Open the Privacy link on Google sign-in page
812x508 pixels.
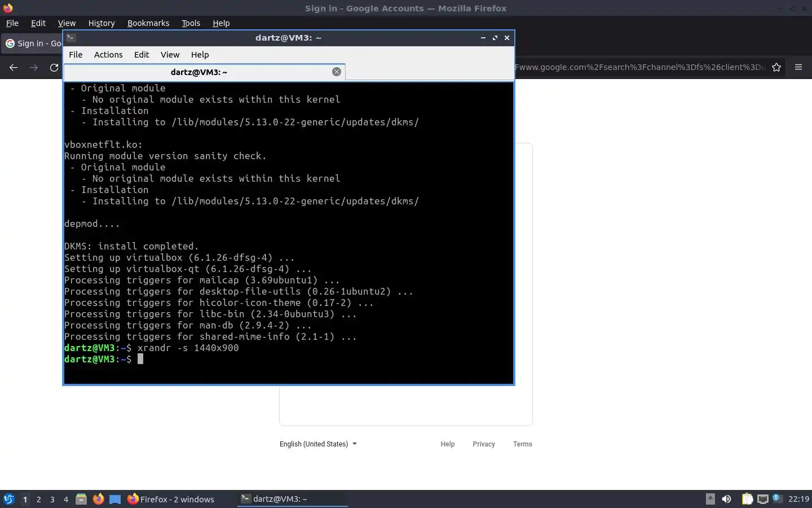[484, 444]
